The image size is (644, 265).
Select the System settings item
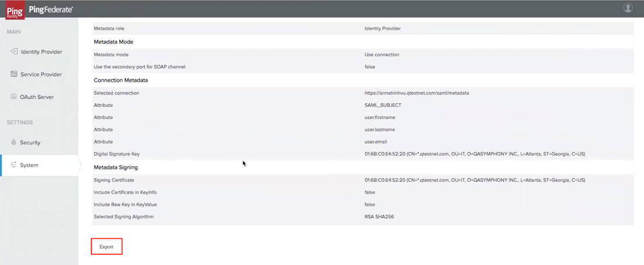tap(39, 165)
